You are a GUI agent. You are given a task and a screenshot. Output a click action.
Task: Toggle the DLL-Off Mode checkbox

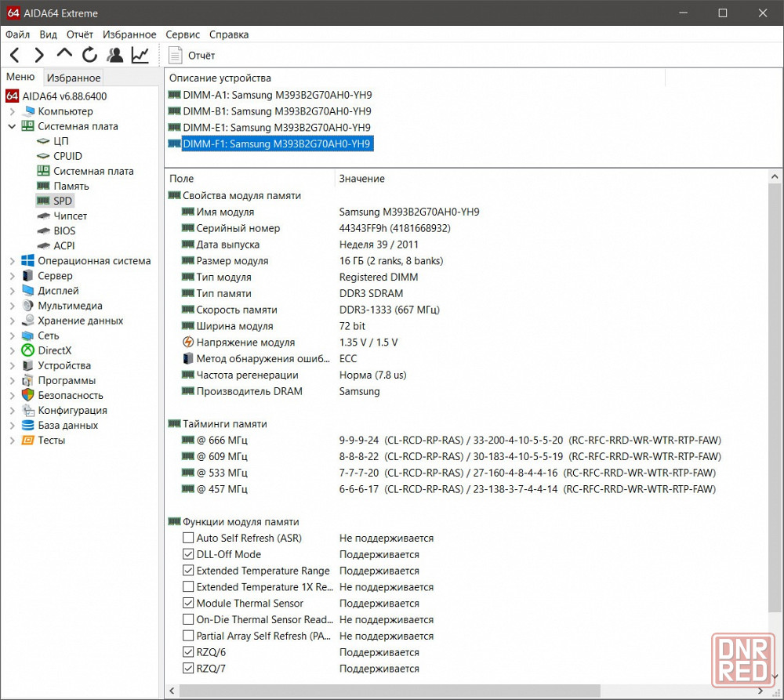(x=188, y=554)
